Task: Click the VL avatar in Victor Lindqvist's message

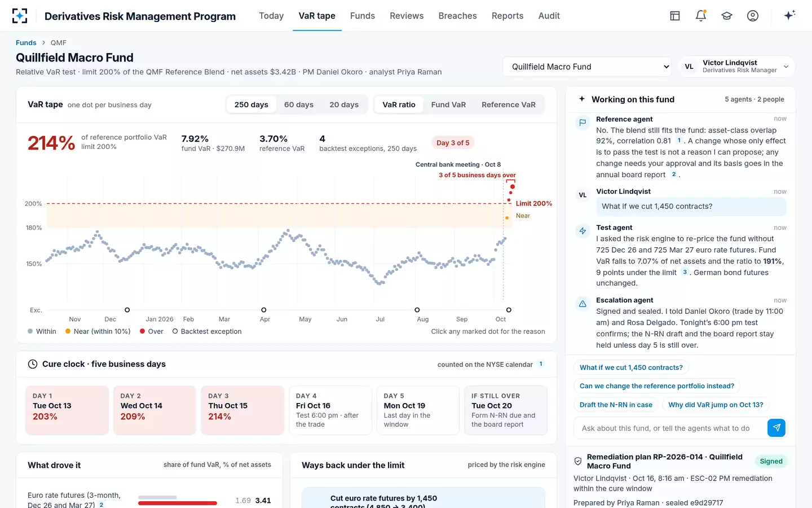Action: click(x=582, y=195)
